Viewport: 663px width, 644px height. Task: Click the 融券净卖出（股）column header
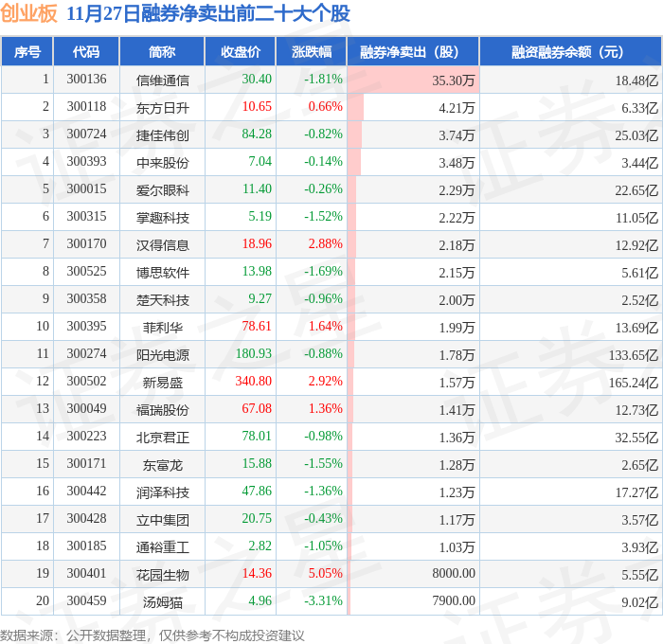coord(413,51)
